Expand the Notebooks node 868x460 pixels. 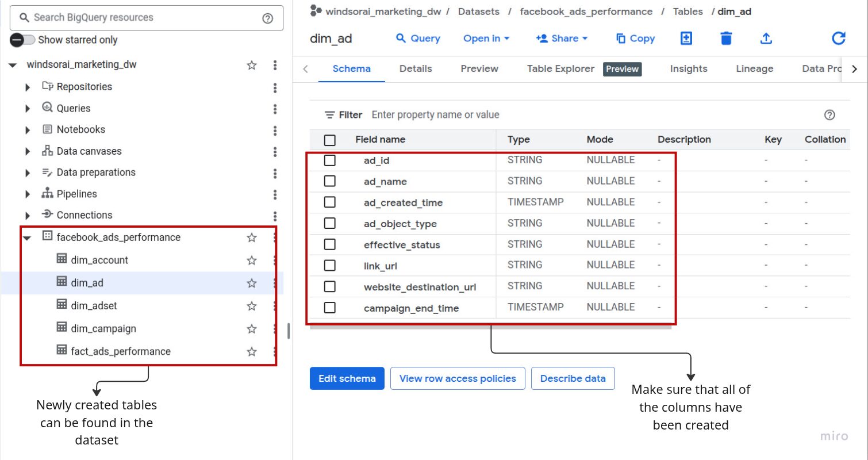click(x=28, y=130)
